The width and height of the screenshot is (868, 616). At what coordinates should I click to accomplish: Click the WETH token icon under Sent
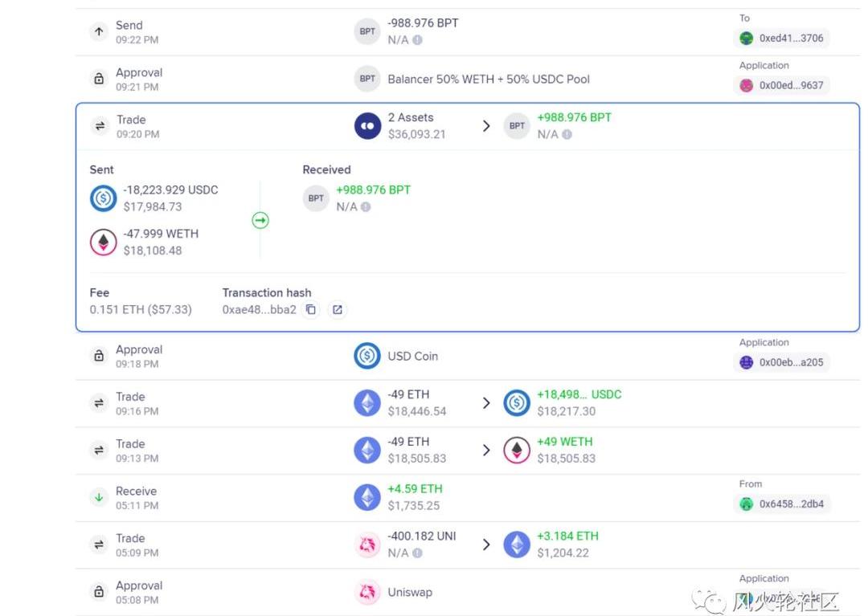(x=104, y=243)
